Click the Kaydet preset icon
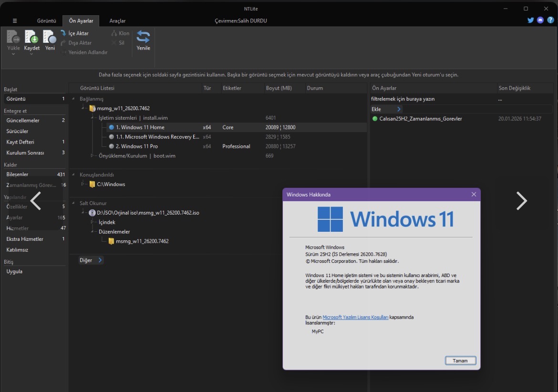 [x=31, y=37]
